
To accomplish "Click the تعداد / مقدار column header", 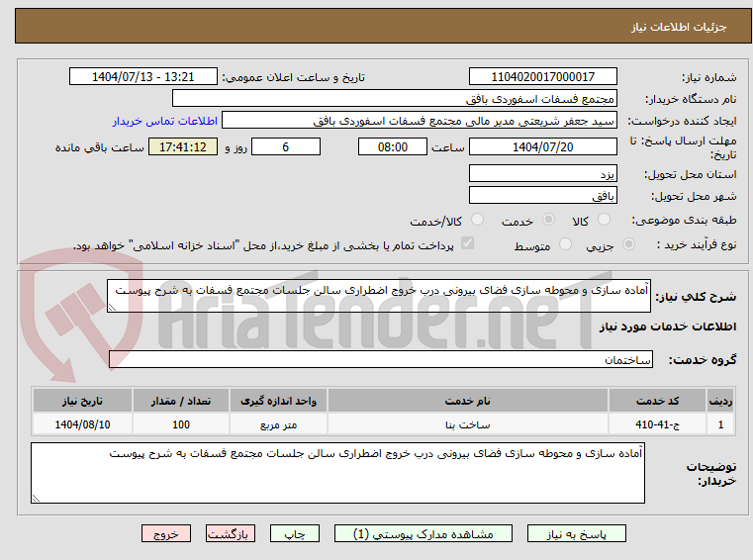I will point(180,401).
